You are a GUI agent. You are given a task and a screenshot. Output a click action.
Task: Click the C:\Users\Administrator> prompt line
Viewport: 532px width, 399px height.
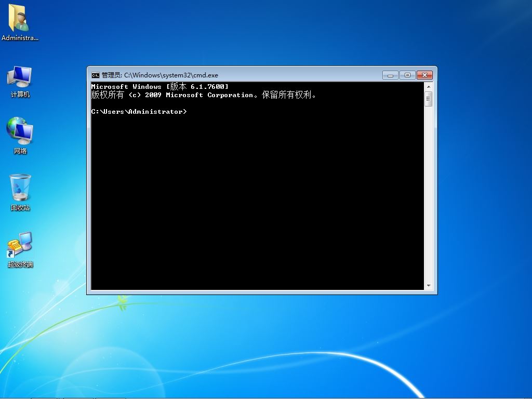point(139,112)
